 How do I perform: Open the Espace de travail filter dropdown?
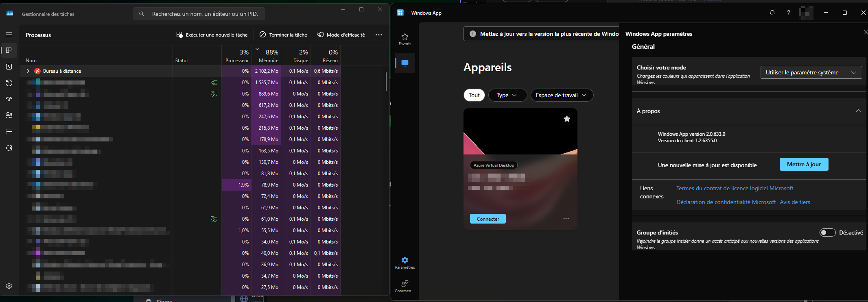click(x=562, y=95)
